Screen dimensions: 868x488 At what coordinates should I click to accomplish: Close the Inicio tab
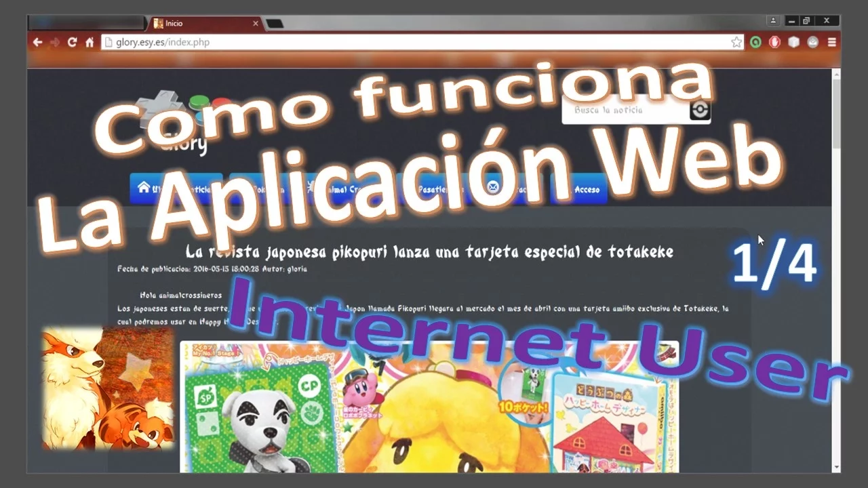(x=256, y=23)
